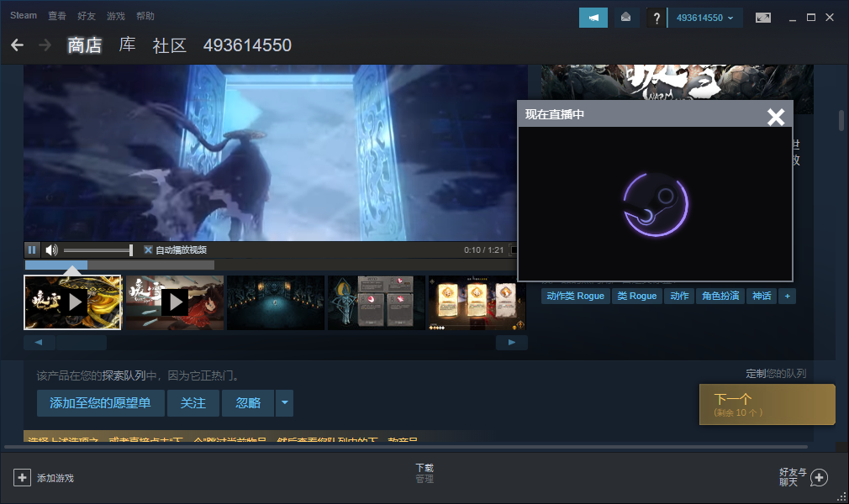Open 定制您的队列 link
The width and height of the screenshot is (849, 504).
click(x=776, y=374)
